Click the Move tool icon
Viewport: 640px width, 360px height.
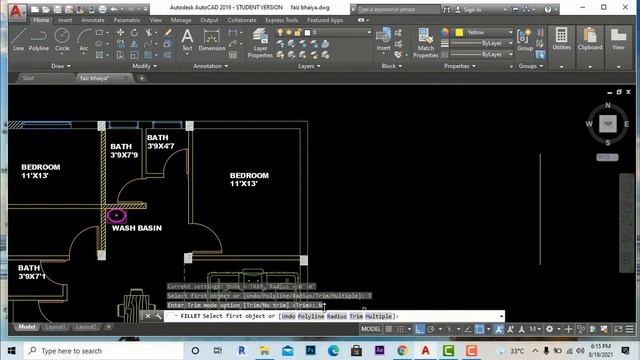[x=120, y=32]
